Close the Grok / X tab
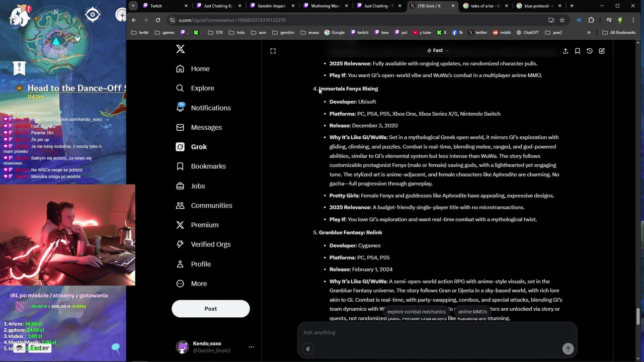Viewport: 644px width, 362px height. point(453,6)
